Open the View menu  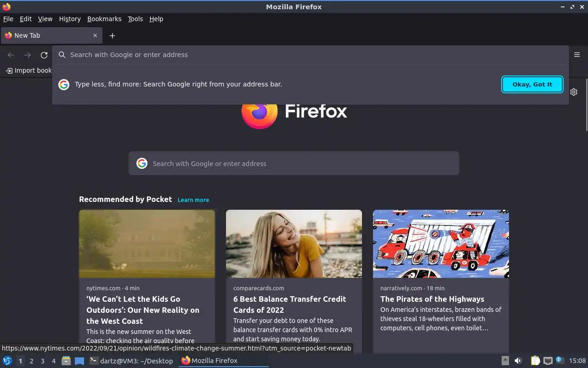coord(45,19)
